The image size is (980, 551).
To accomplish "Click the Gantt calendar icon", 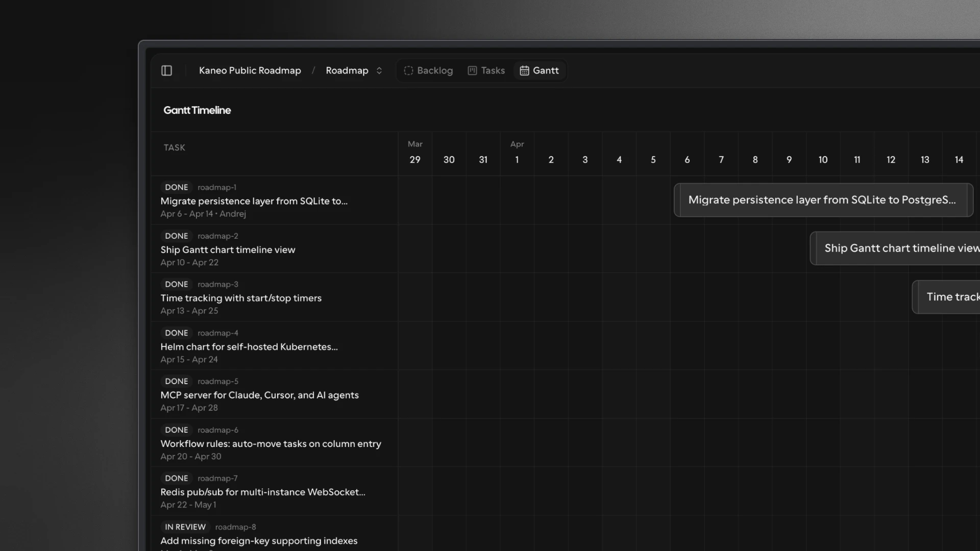I will coord(524,70).
